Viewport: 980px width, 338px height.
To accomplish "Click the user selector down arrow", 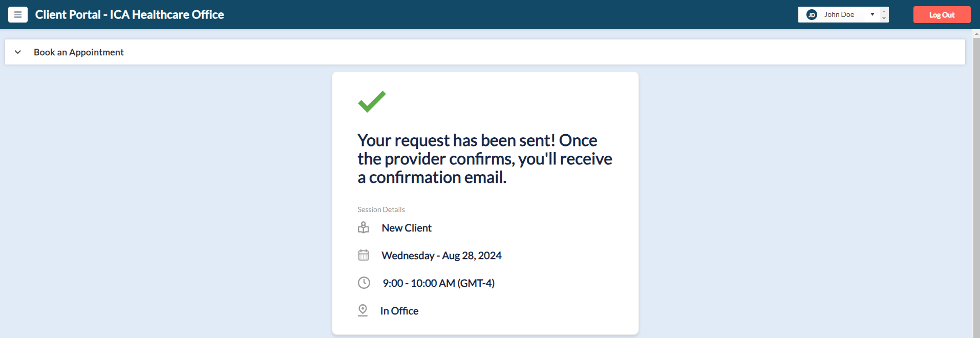I will 884,18.
